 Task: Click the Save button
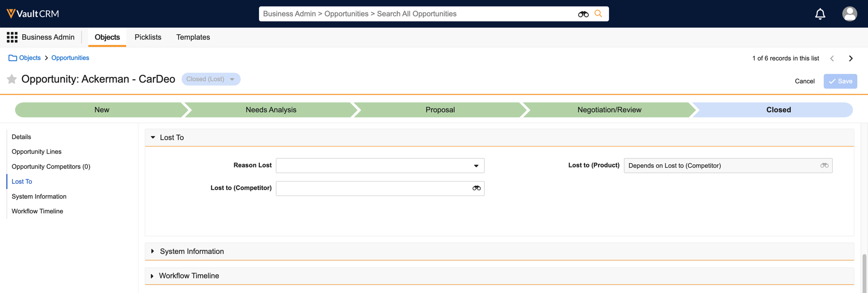coord(840,81)
